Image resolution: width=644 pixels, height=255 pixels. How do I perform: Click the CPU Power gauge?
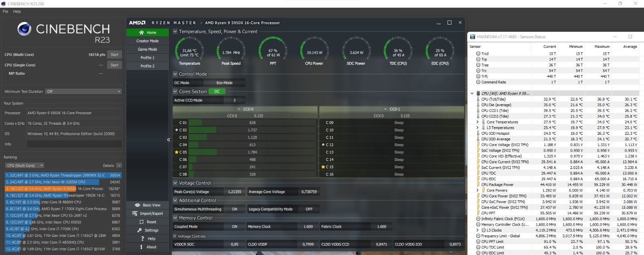314,51
